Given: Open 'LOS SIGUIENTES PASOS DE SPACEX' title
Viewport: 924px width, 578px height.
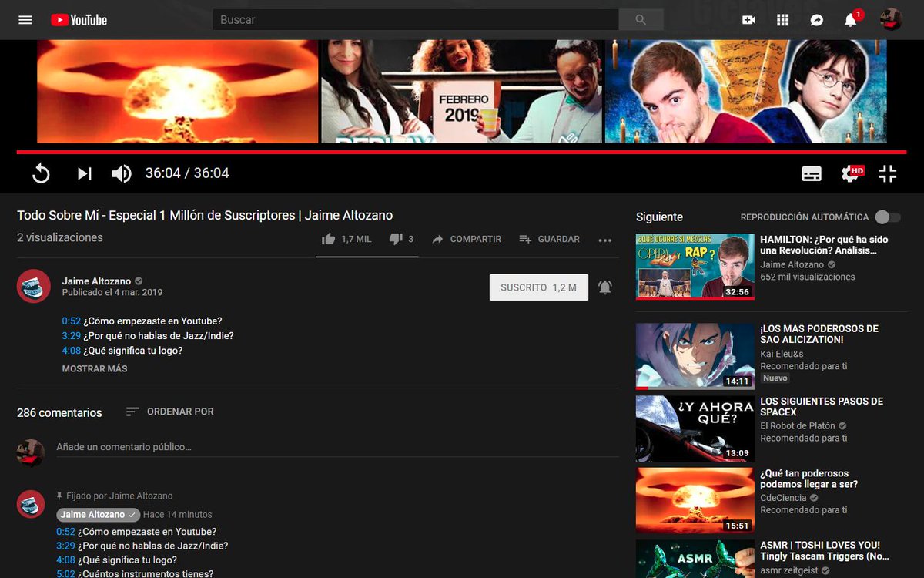Looking at the screenshot, I should [x=822, y=406].
